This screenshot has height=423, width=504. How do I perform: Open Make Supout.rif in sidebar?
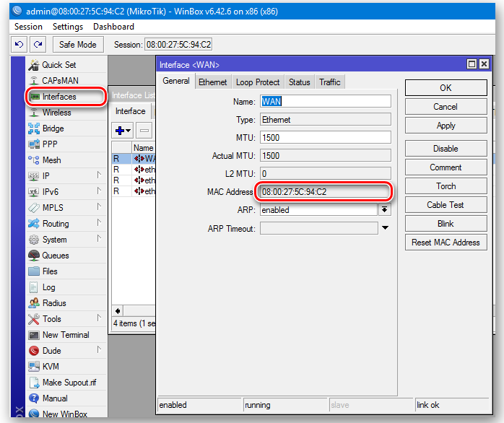(x=34, y=383)
